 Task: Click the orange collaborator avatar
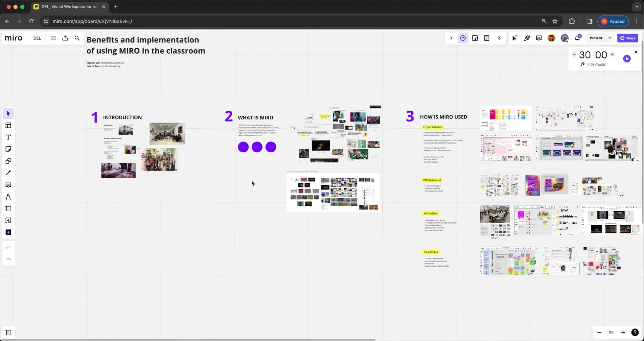552,38
